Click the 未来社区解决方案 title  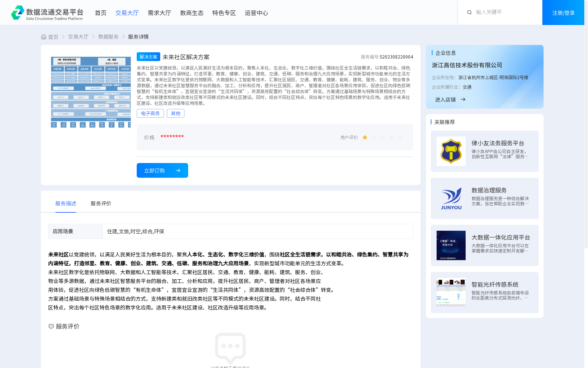pyautogui.click(x=186, y=57)
